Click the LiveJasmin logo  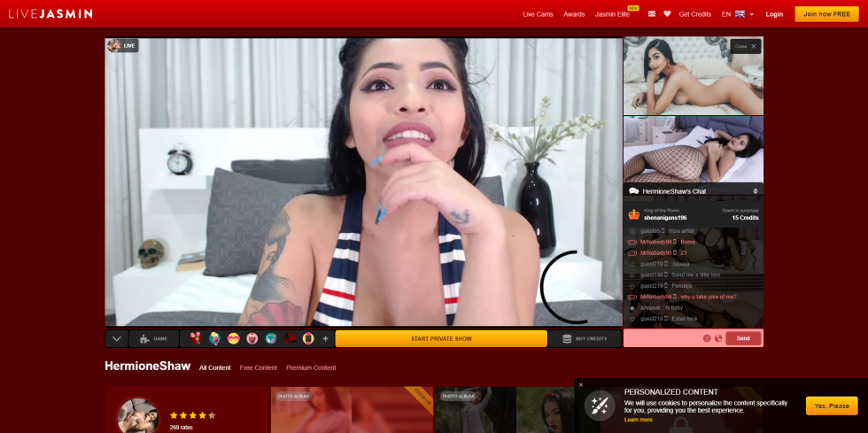tap(50, 13)
